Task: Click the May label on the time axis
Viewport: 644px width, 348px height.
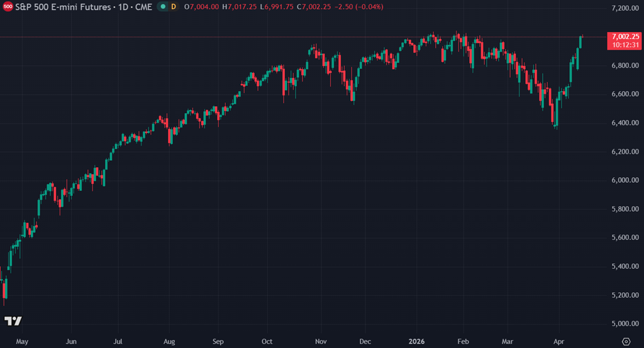Action: click(x=21, y=341)
